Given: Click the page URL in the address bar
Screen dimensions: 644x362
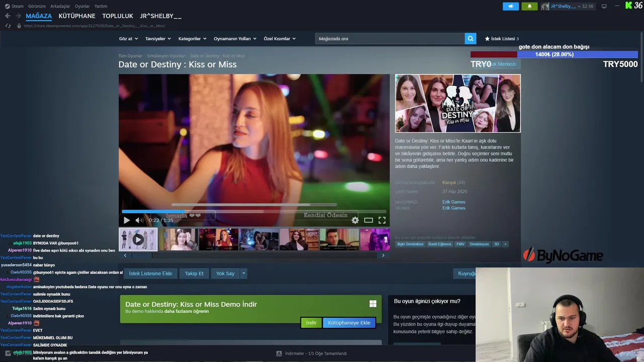Looking at the screenshot, I should click(x=95, y=26).
